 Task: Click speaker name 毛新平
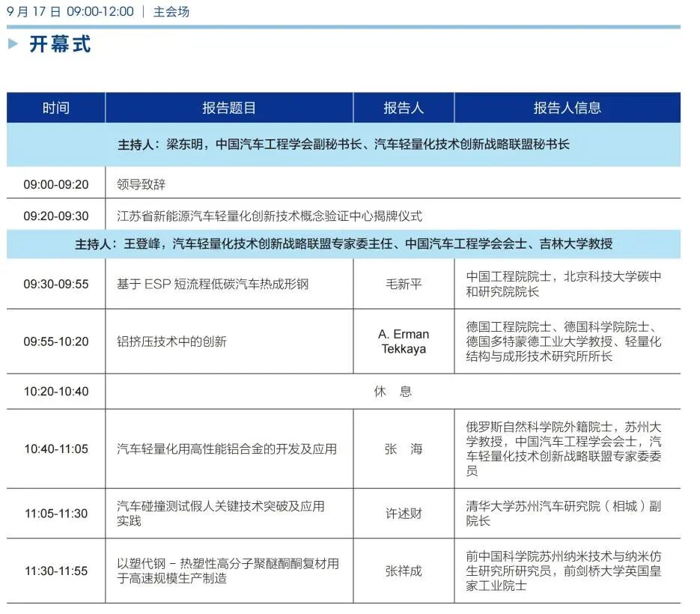404,284
